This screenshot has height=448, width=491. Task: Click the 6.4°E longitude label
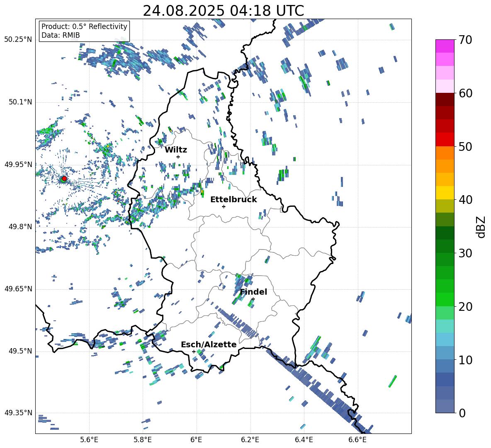coord(304,440)
